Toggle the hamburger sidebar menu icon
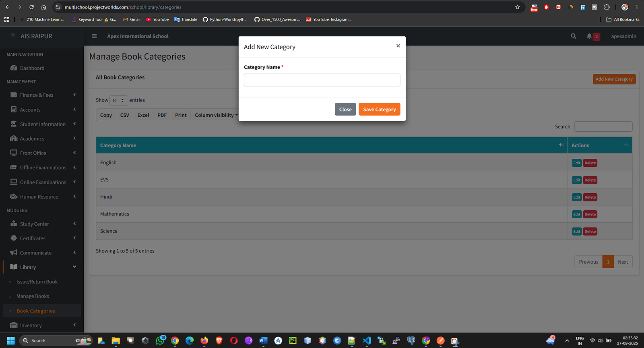The image size is (644, 348). coord(94,36)
